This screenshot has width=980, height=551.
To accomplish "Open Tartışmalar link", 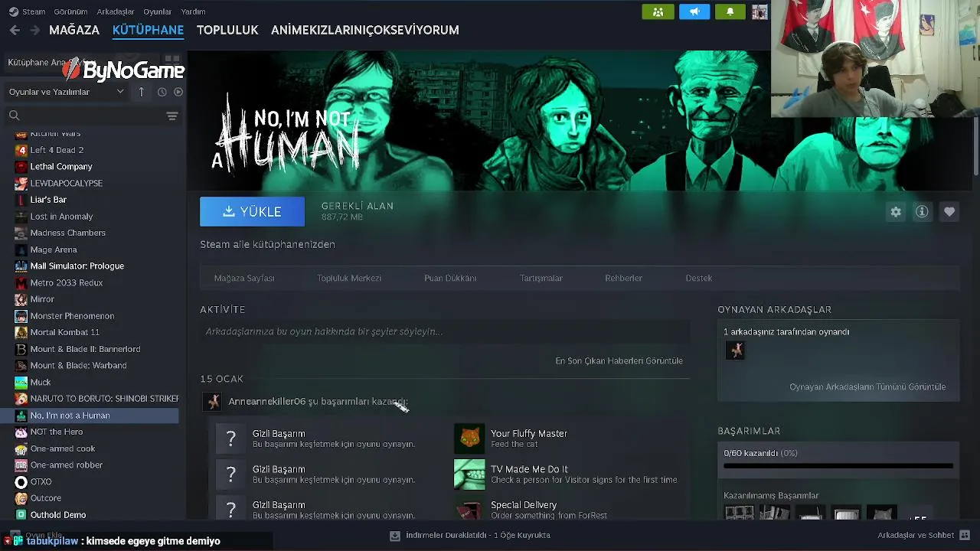I will (541, 278).
